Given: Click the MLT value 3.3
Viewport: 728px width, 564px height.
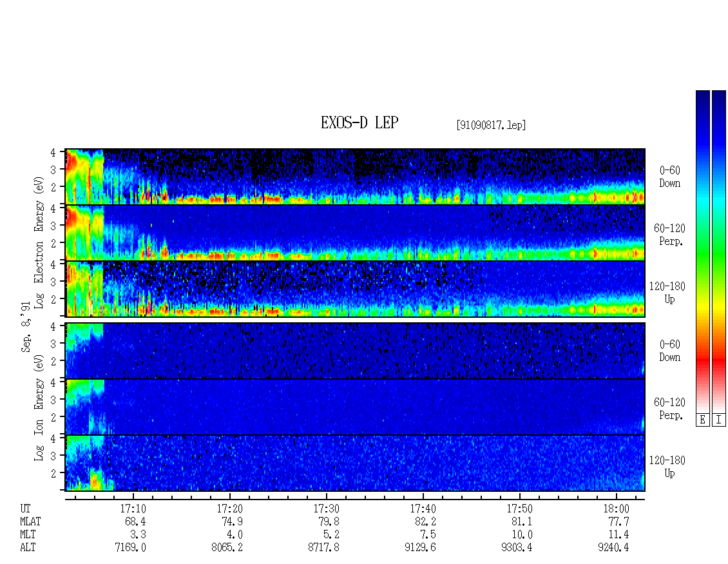Looking at the screenshot, I should 139,535.
